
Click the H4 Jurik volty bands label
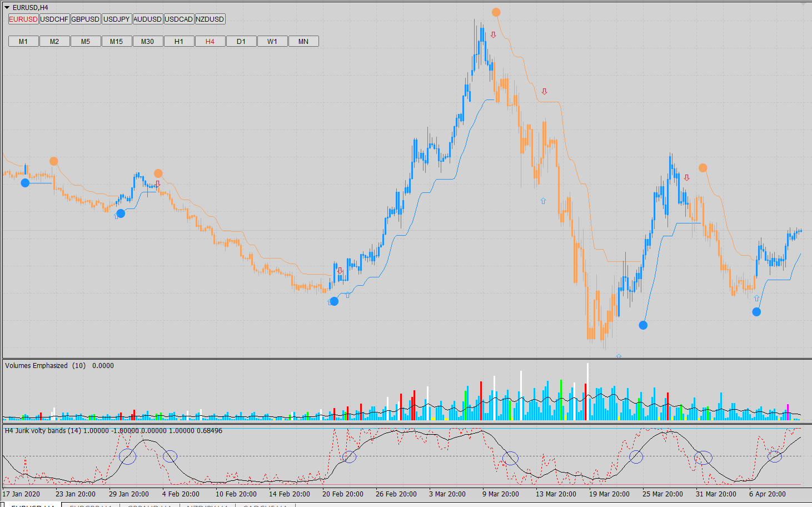pos(43,431)
